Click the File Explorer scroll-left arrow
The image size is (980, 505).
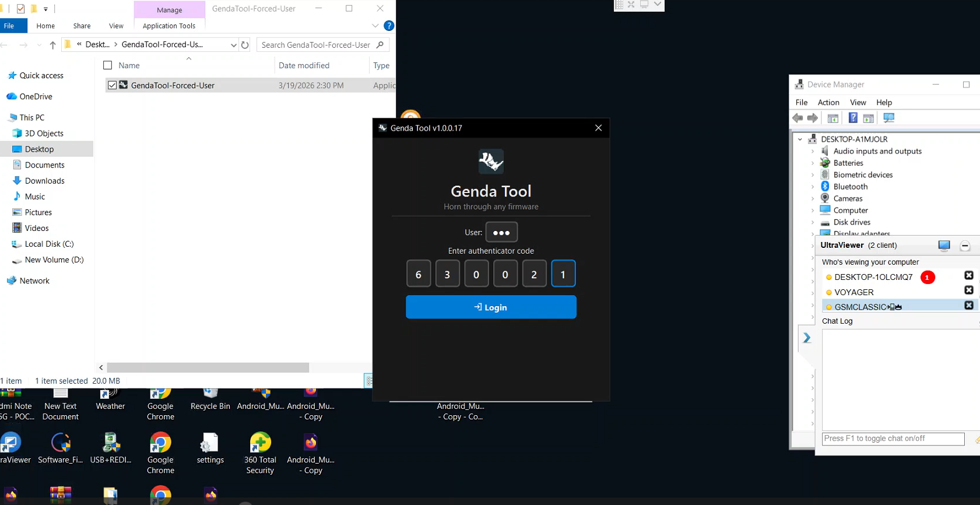pyautogui.click(x=101, y=367)
